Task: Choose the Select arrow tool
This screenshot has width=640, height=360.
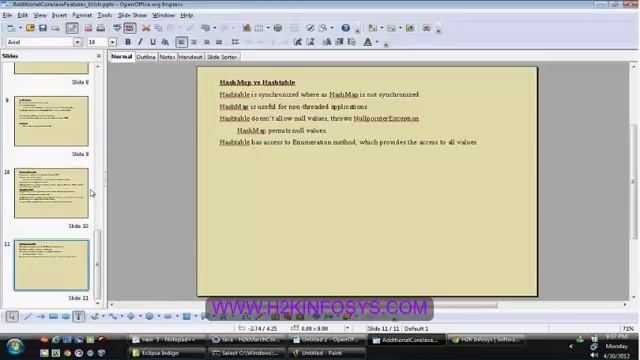Action: click(12, 316)
